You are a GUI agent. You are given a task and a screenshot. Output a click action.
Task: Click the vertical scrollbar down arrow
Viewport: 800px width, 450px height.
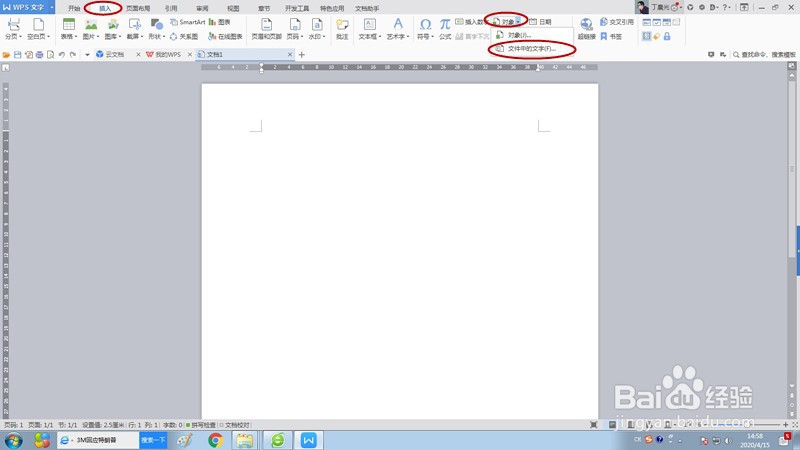tap(792, 386)
